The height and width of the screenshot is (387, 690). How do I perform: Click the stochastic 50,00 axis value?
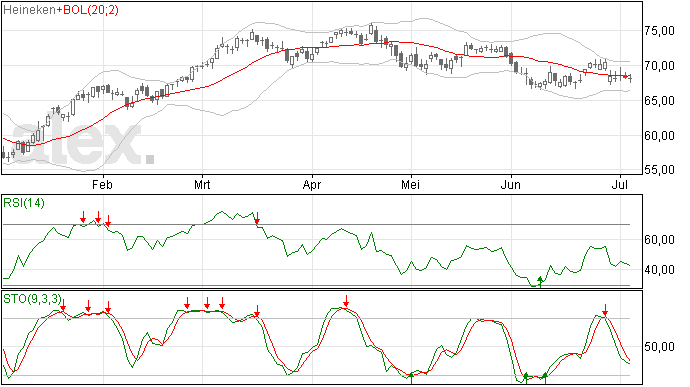point(659,347)
